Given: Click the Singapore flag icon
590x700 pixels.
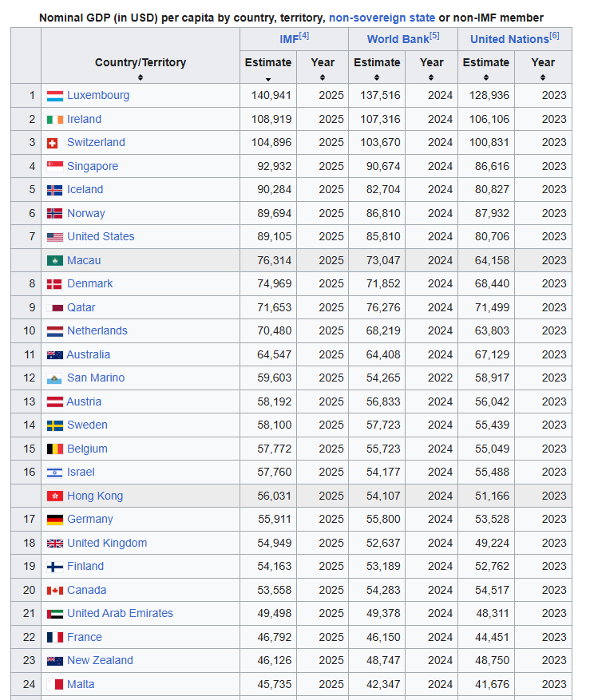Looking at the screenshot, I should pyautogui.click(x=55, y=167).
